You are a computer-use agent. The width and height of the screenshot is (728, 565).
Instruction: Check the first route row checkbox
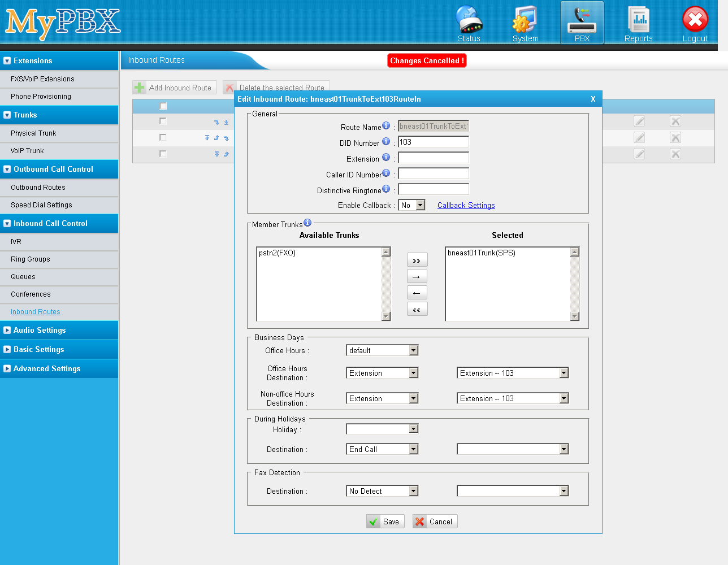pyautogui.click(x=163, y=121)
